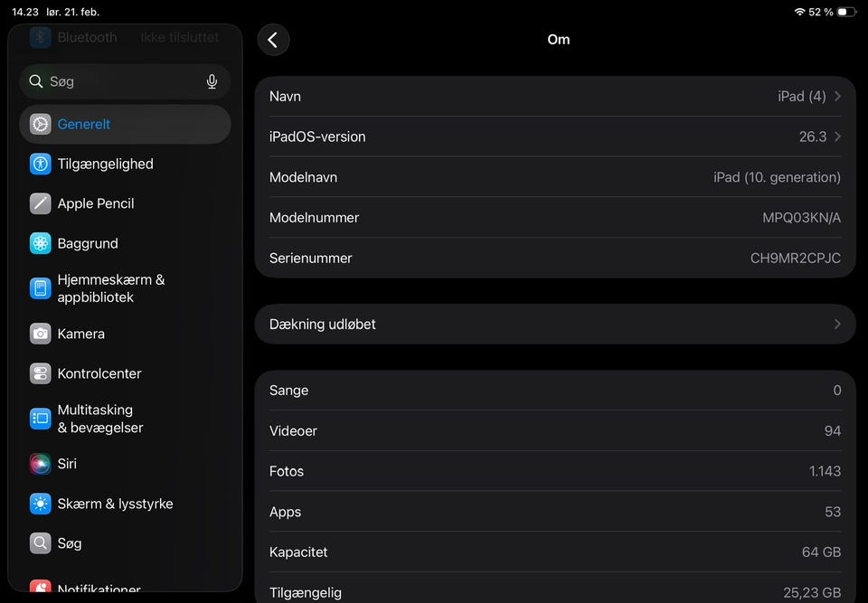This screenshot has width=868, height=603.
Task: Tap the Søg settings entry
Action: click(70, 543)
